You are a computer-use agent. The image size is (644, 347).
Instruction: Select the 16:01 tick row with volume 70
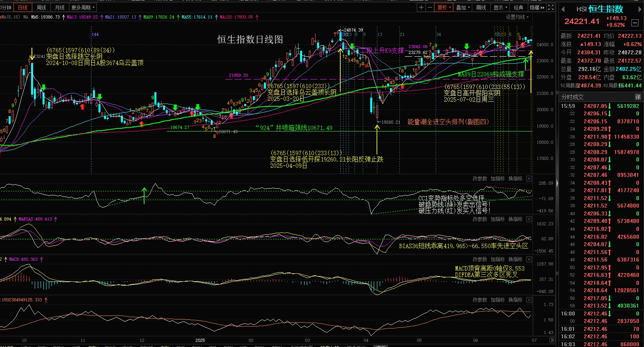(x=601, y=329)
